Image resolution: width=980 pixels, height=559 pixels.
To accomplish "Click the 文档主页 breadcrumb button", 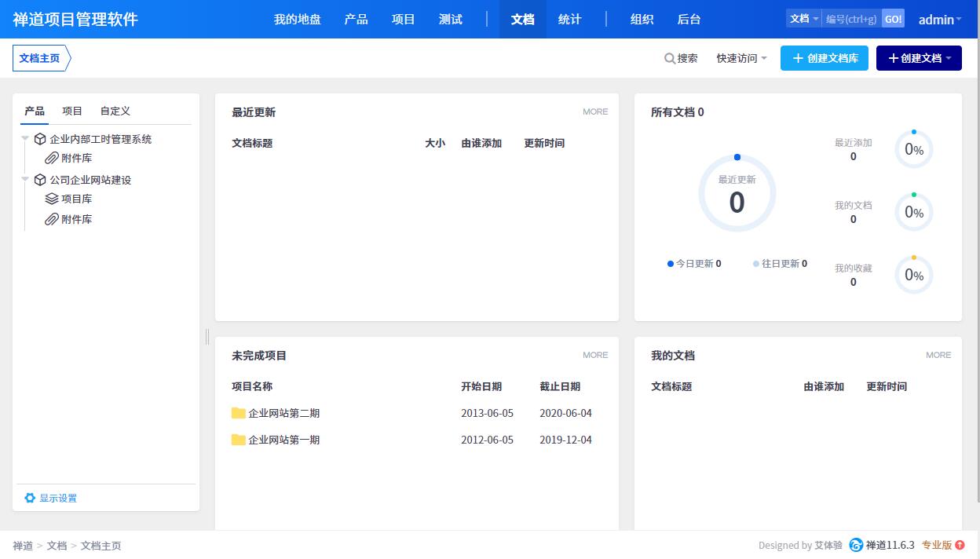I will click(40, 58).
